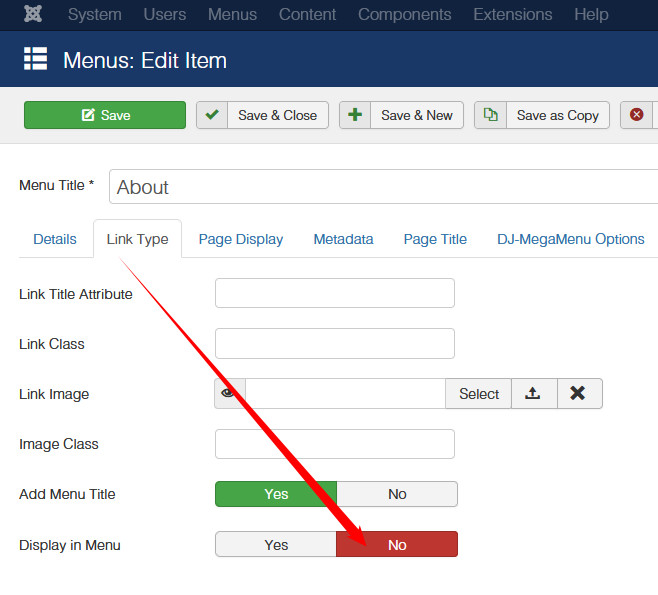Set Add Menu Title to Yes
The image size is (658, 595).
pos(276,494)
